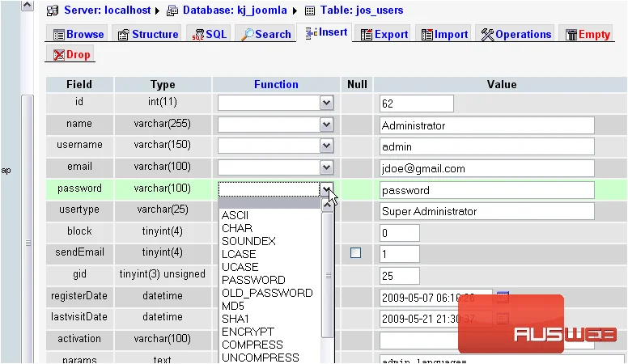Open the function dropdown for username
This screenshot has width=628, height=364.
point(275,146)
